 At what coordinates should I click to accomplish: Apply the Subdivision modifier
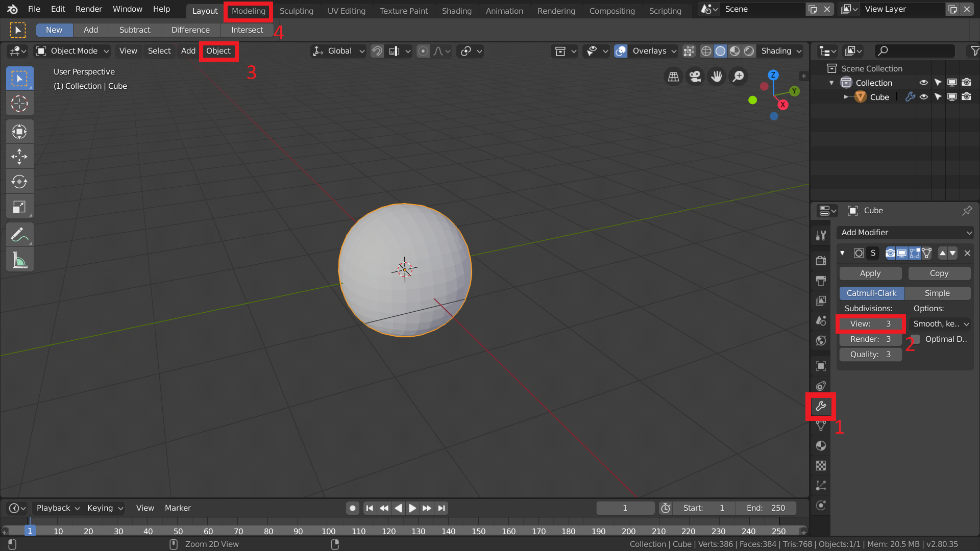[870, 273]
